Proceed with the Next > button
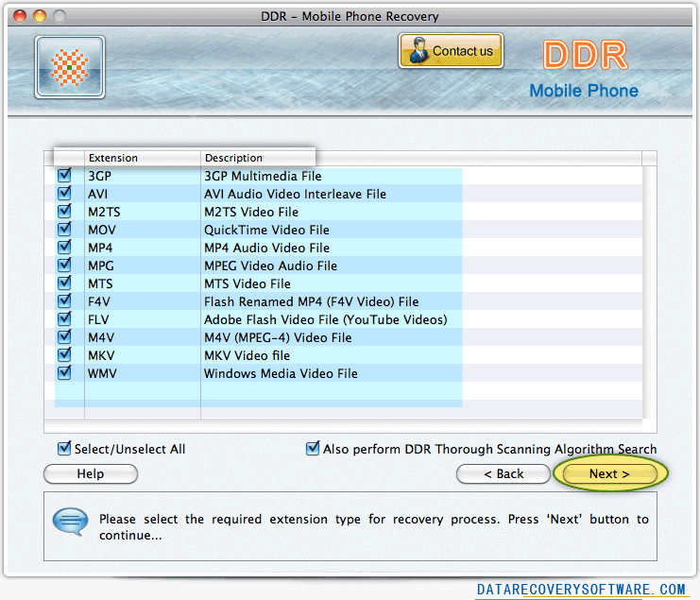Screen dimensions: 700x600 point(610,473)
